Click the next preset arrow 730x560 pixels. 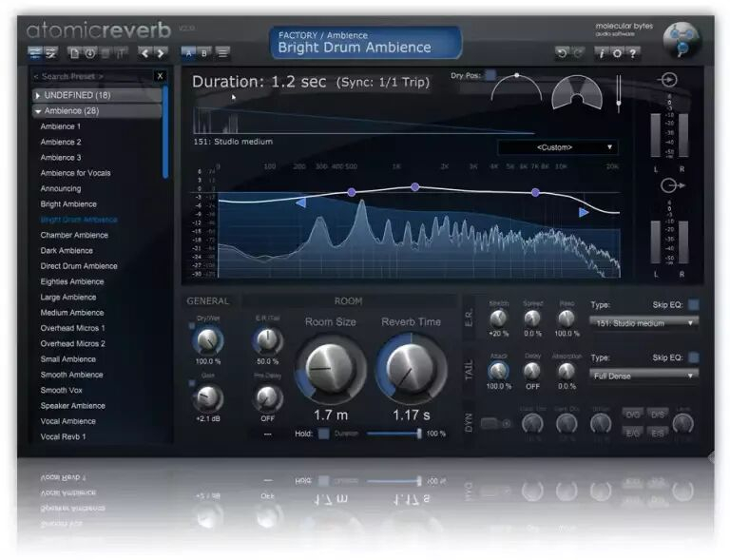160,53
